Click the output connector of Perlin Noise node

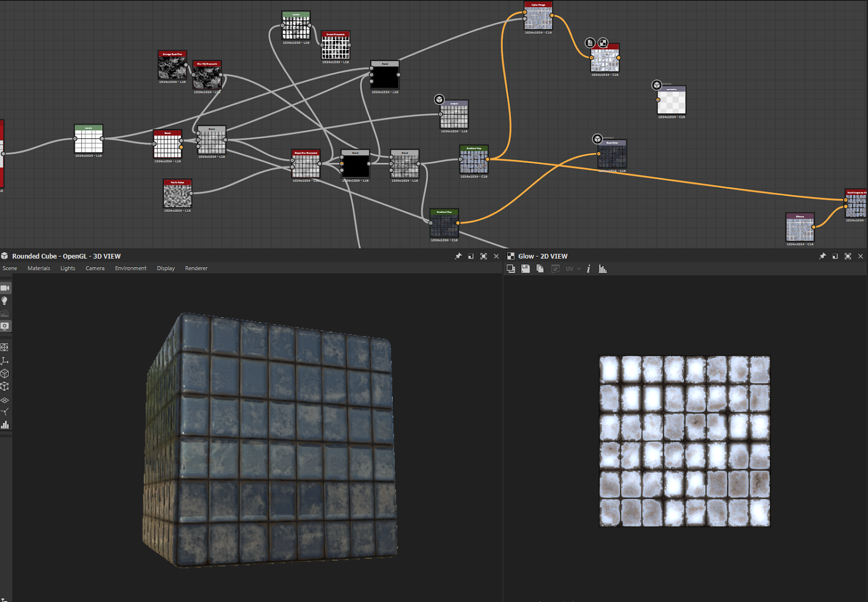point(192,193)
